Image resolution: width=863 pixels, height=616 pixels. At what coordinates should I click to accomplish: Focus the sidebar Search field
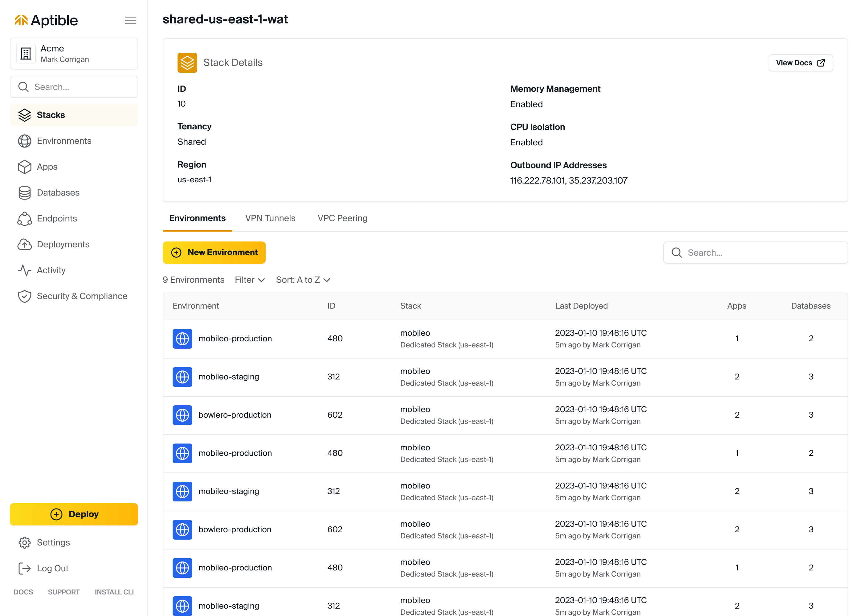(x=74, y=87)
